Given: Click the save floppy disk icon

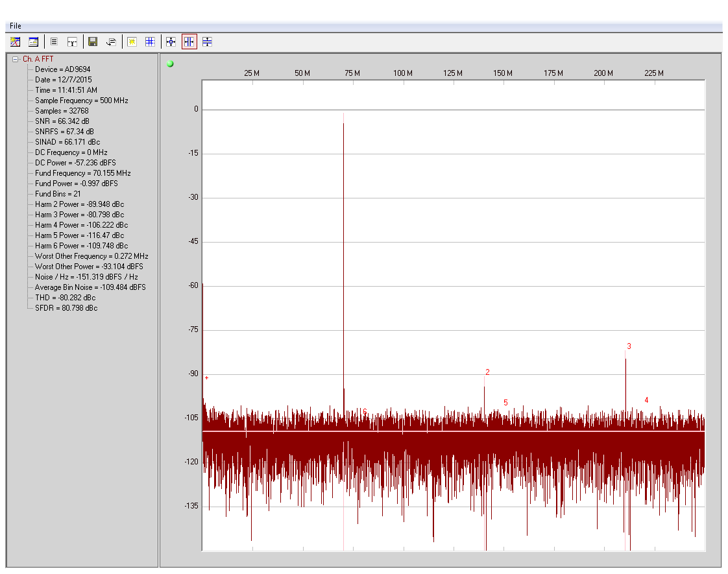Looking at the screenshot, I should point(93,42).
